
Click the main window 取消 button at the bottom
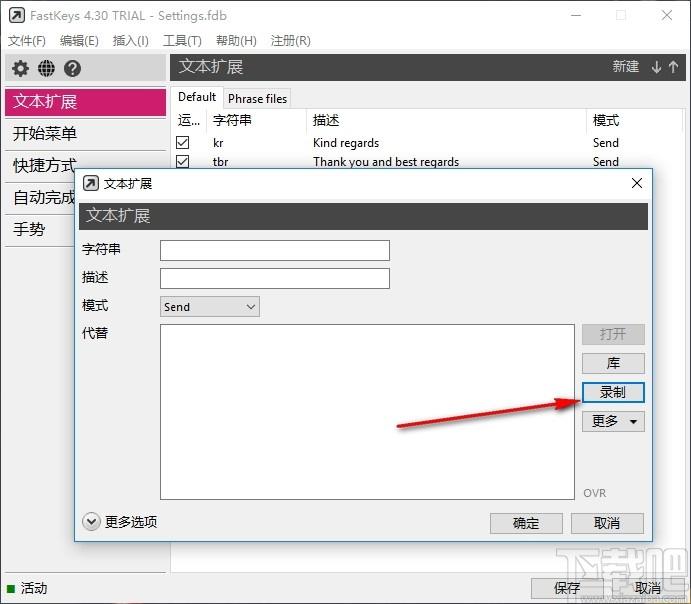(648, 588)
